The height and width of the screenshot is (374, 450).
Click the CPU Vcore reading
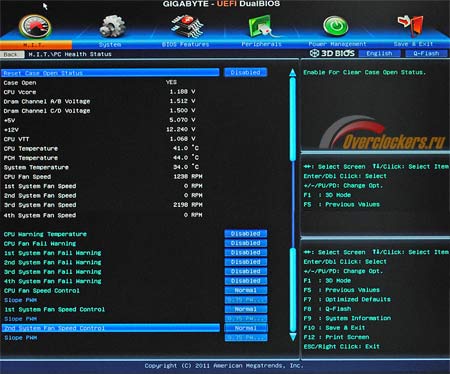[182, 92]
